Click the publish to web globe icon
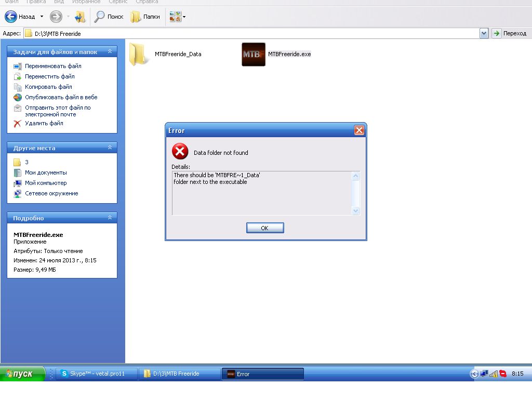 tap(18, 97)
